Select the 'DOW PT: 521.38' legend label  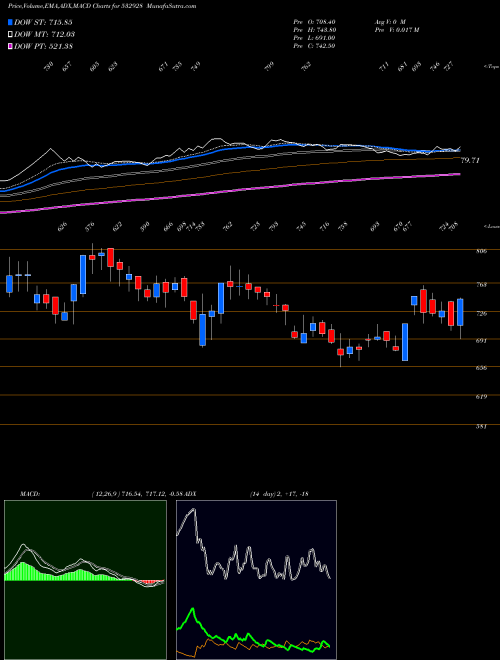point(43,46)
